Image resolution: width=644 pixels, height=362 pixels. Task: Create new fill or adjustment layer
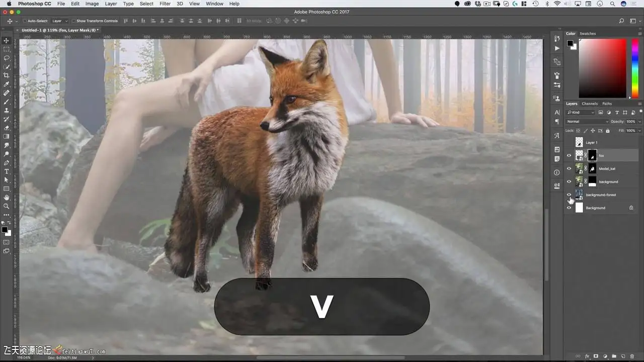[x=605, y=356]
